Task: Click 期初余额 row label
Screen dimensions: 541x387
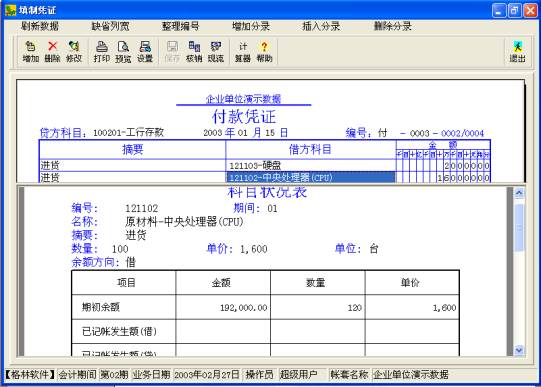Action: click(100, 307)
